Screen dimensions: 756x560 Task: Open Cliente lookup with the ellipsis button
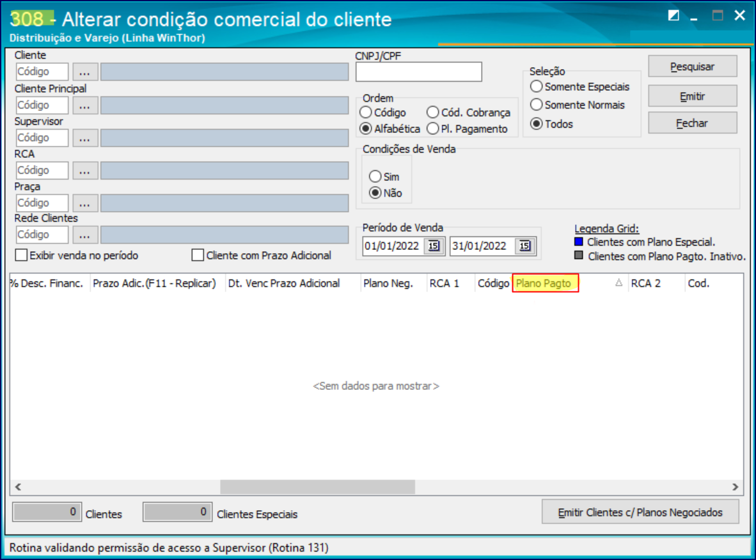tap(85, 72)
